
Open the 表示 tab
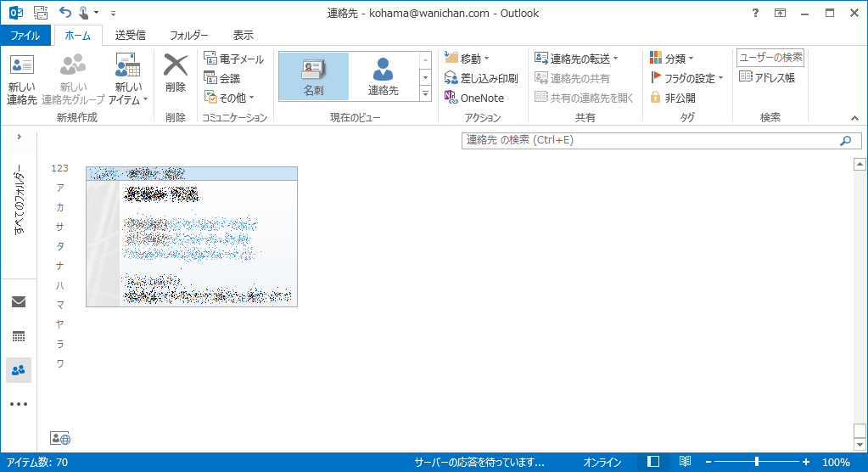coord(243,36)
